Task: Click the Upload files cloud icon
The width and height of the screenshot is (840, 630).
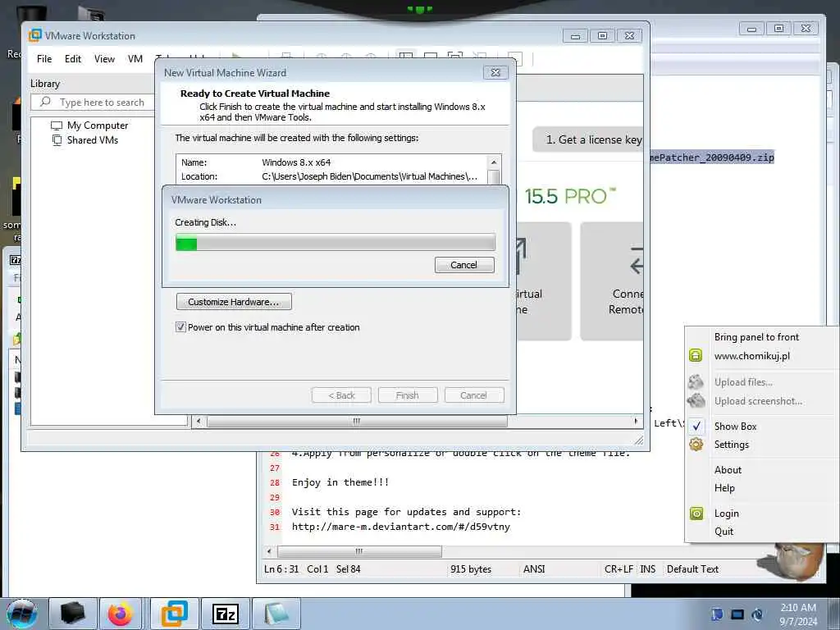Action: click(696, 382)
